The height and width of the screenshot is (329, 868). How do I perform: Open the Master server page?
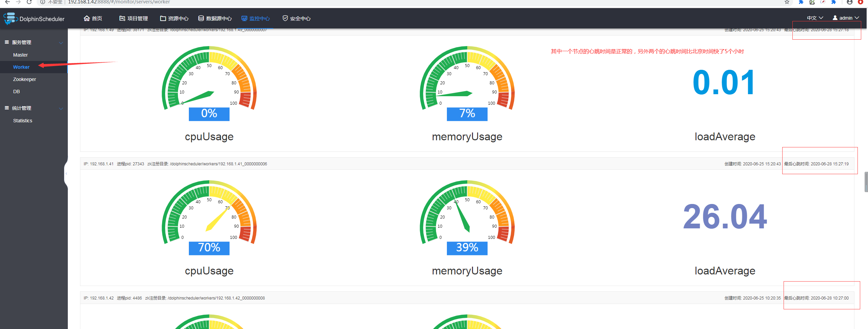pos(20,55)
